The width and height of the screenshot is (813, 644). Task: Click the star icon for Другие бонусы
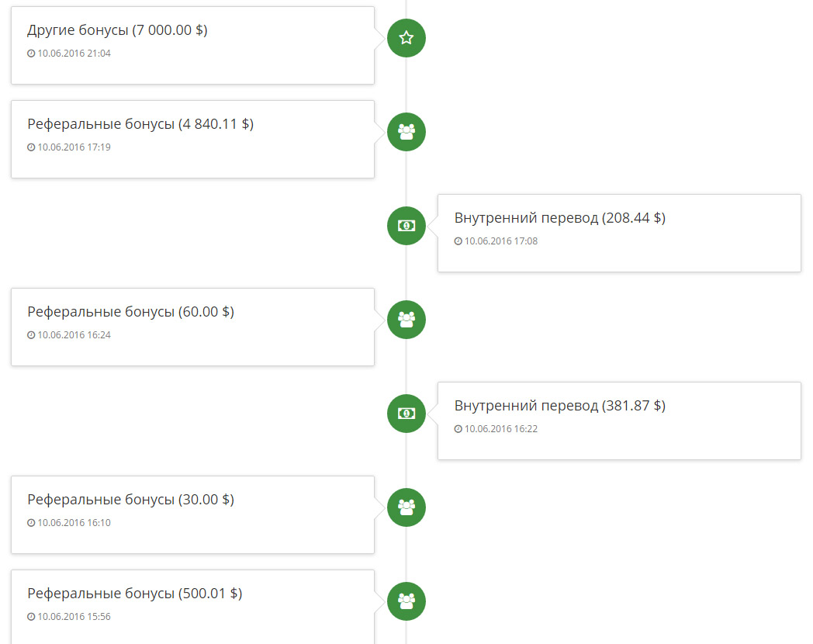(x=406, y=38)
